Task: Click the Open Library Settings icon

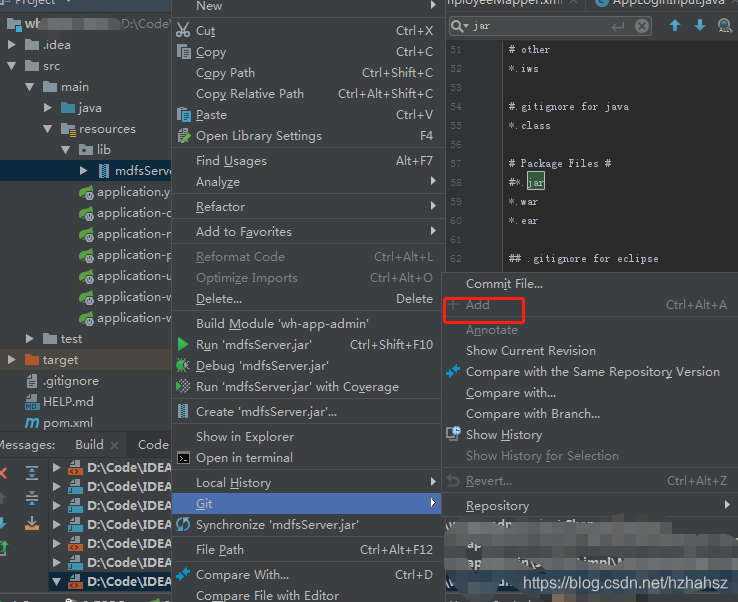Action: coord(183,136)
